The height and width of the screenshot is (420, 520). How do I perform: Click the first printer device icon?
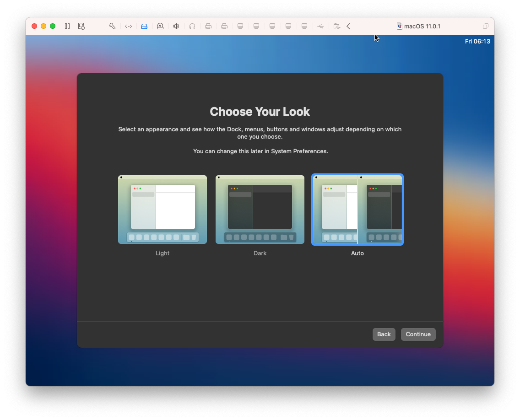click(x=208, y=26)
